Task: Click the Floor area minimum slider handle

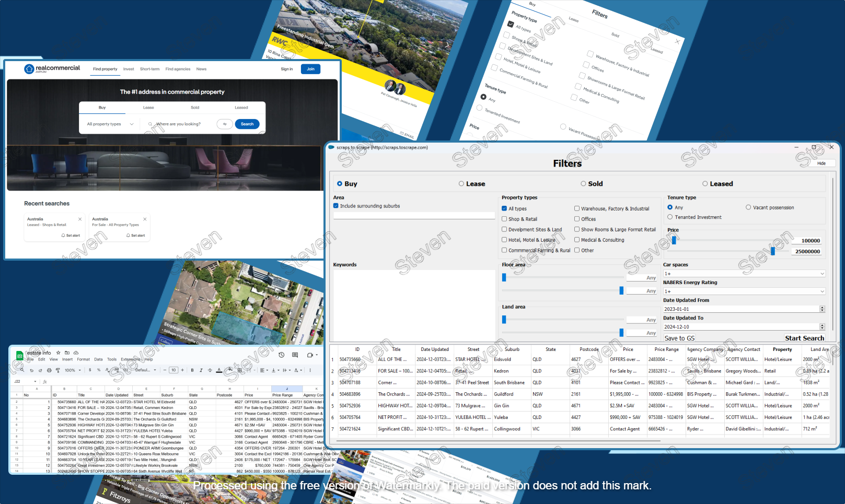Action: (x=504, y=277)
